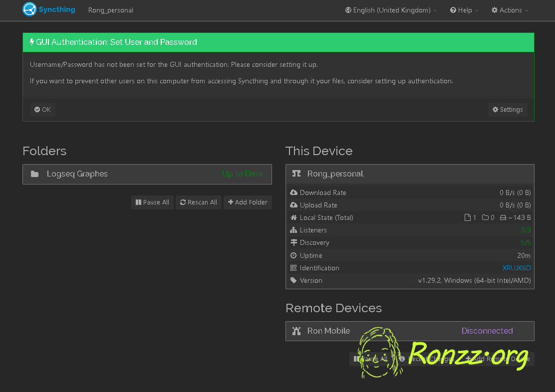Click the folder icon beside Logseq Graphes
Screen dimensions: 555x392
pos(35,174)
